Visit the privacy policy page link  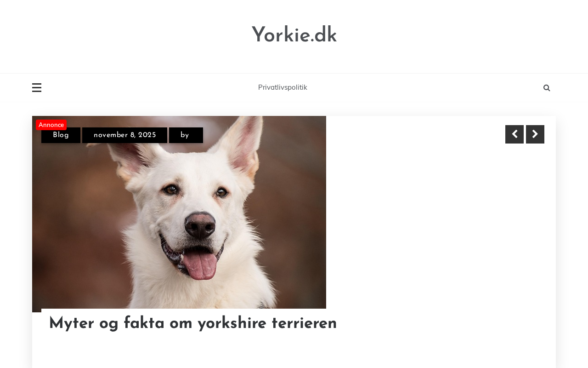click(283, 87)
